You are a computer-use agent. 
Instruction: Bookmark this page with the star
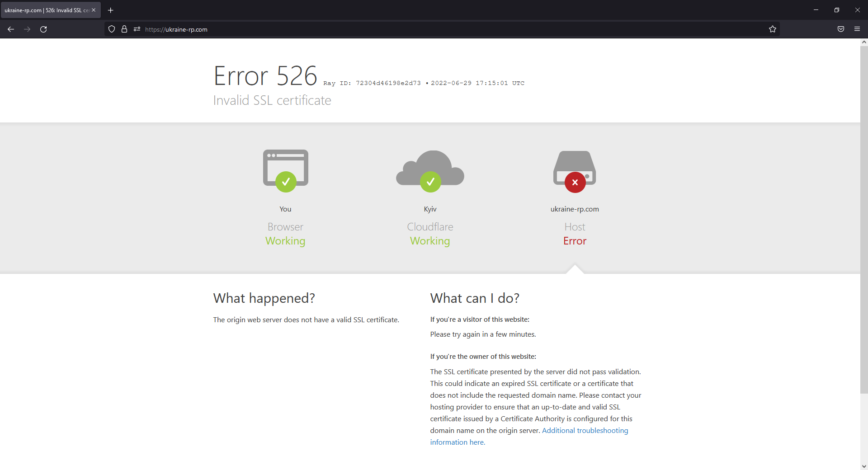pos(773,29)
